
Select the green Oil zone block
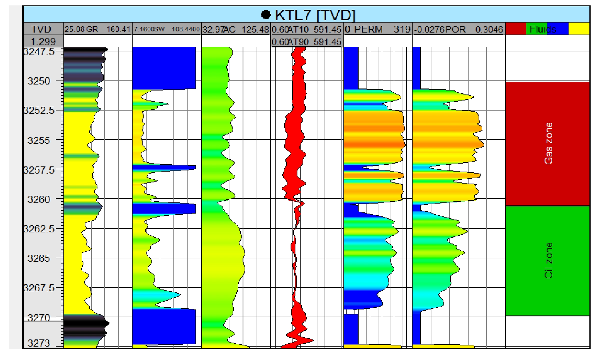(x=547, y=260)
